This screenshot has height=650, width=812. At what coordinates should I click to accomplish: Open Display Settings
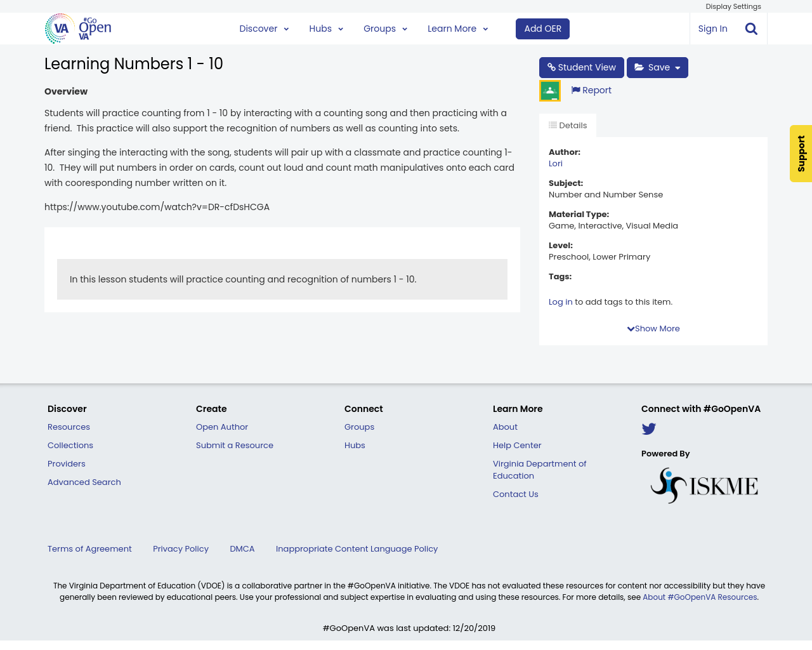[733, 6]
